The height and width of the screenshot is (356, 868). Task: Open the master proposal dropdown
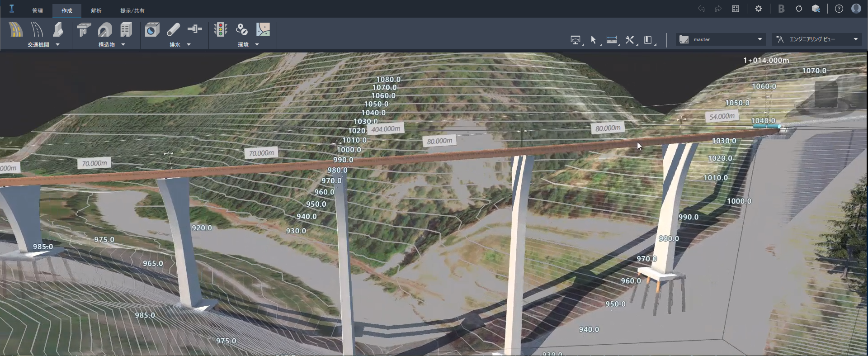pyautogui.click(x=721, y=39)
